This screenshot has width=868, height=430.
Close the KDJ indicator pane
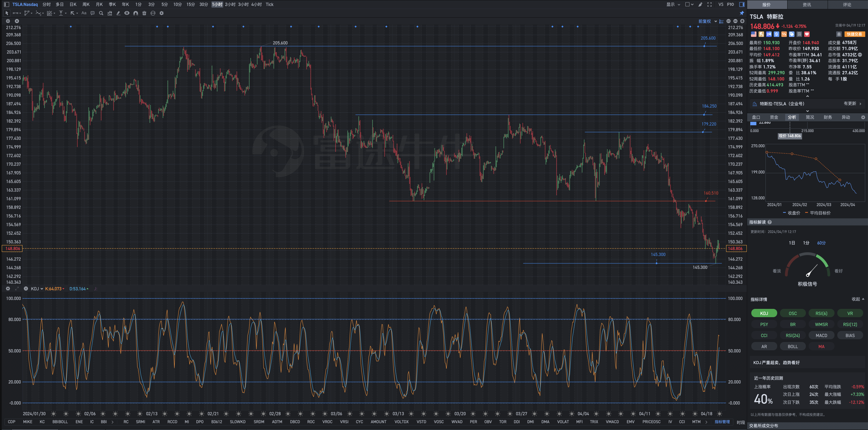[26, 289]
